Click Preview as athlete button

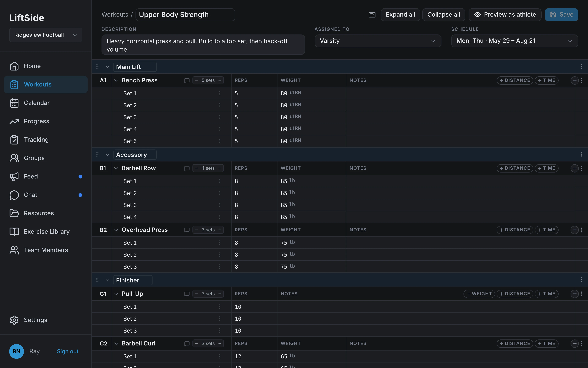point(505,15)
